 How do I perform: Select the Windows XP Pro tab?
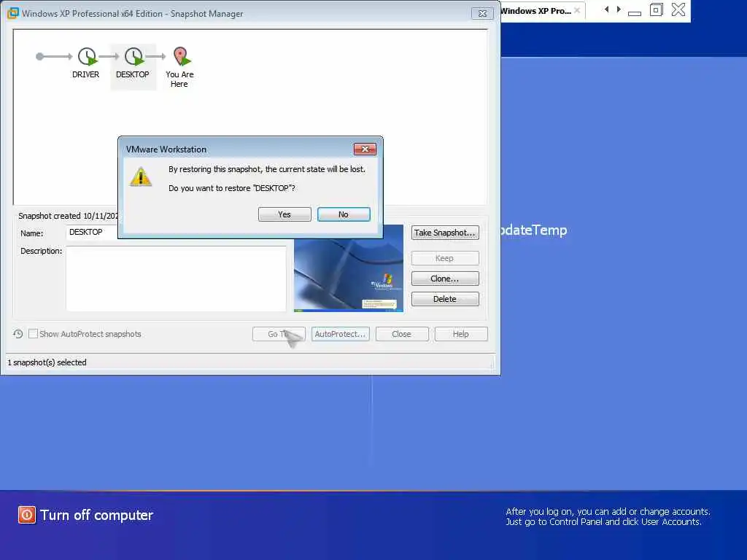[535, 11]
